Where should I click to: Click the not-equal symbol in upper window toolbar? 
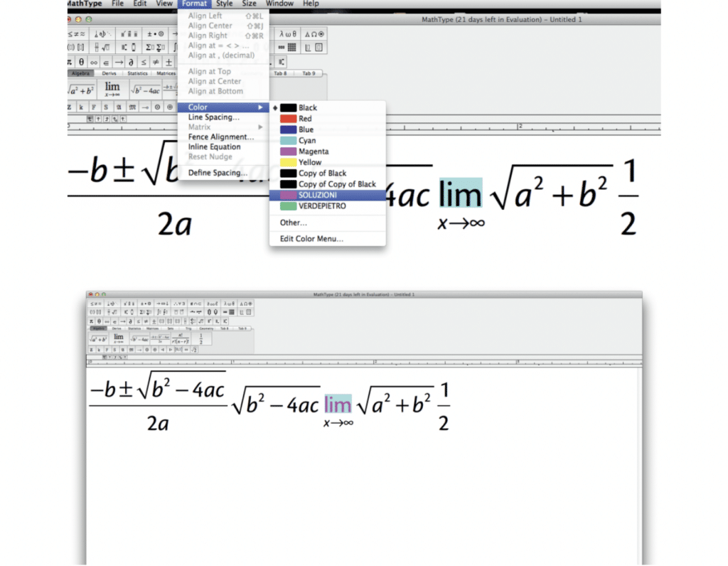pyautogui.click(x=156, y=62)
